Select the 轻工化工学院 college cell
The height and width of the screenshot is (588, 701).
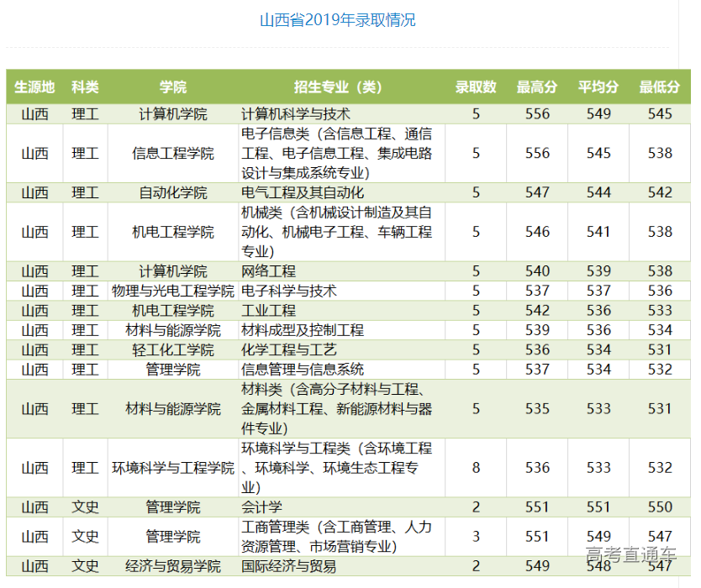pos(173,350)
